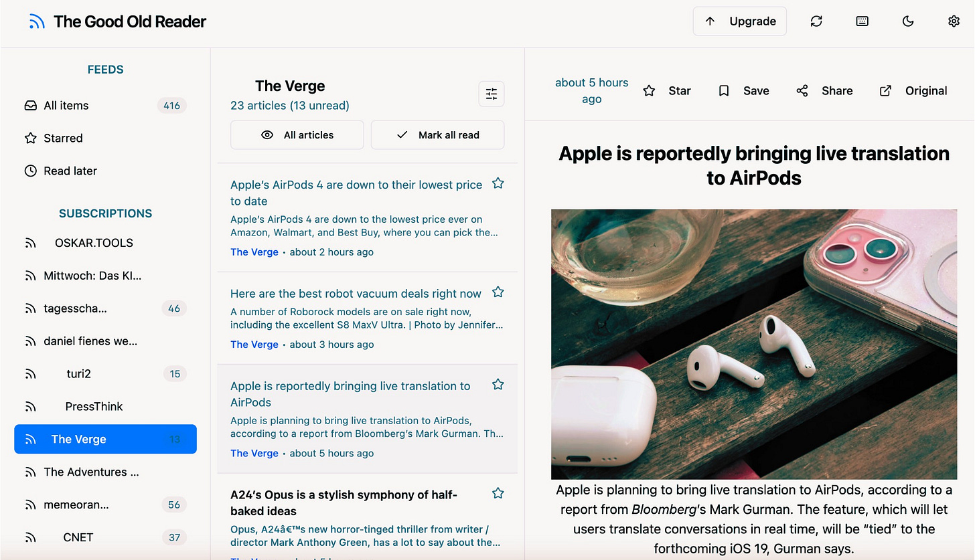975x560 pixels.
Task: Click '23 articles (13 unread)' text
Action: pos(290,106)
